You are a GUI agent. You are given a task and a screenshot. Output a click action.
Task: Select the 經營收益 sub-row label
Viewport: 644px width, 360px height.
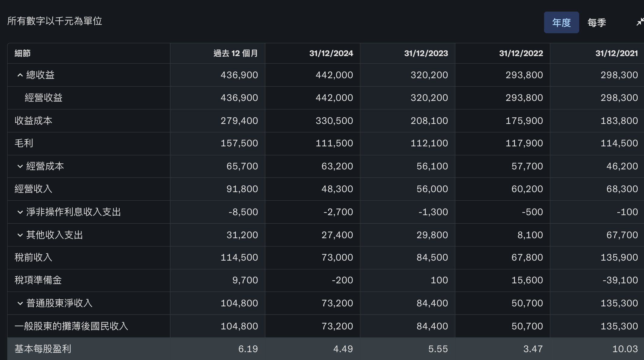pos(44,98)
